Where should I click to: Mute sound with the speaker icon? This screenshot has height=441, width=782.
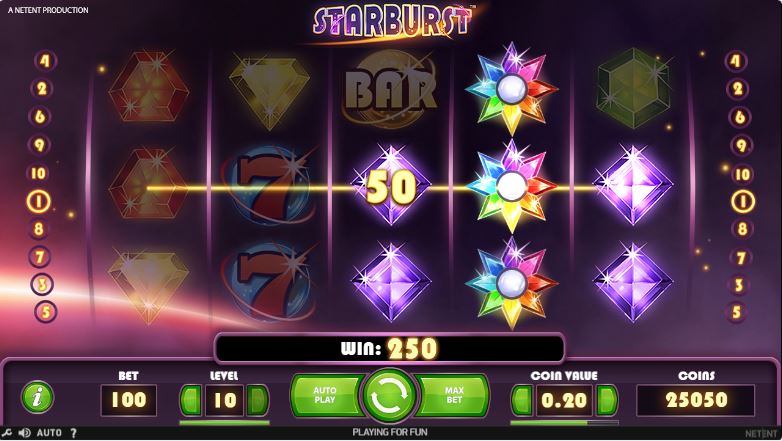tap(24, 433)
